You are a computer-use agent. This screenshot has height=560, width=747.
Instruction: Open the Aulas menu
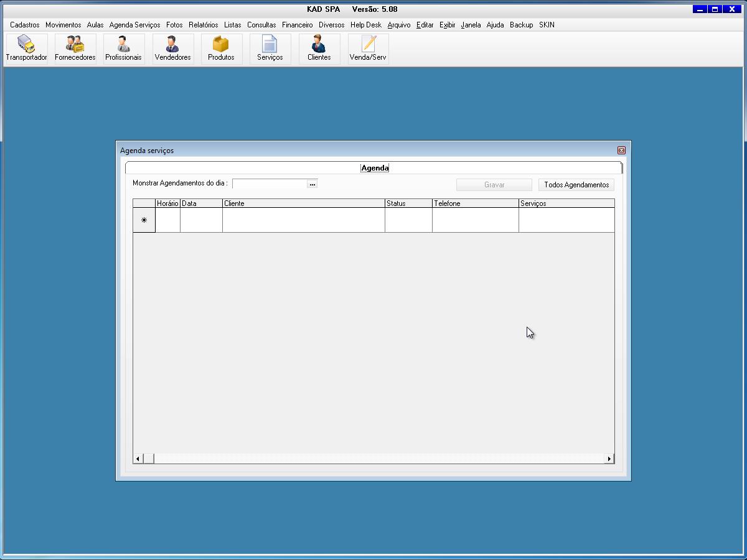95,25
